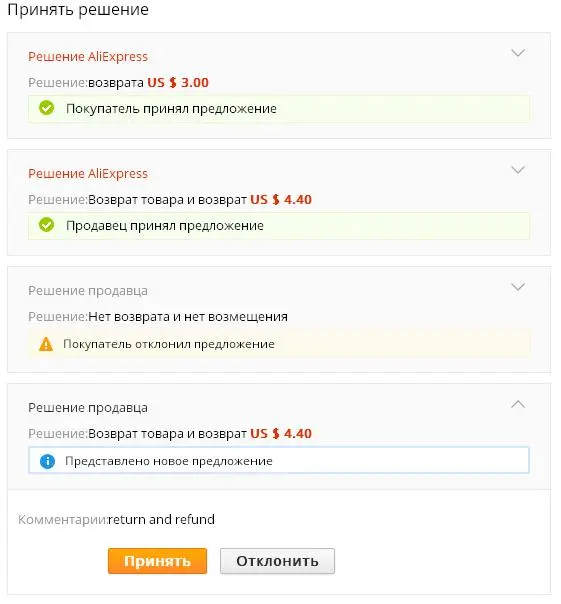
Task: Click green checkmark beside 'Покупатель принял предложение'
Action: pyautogui.click(x=47, y=108)
